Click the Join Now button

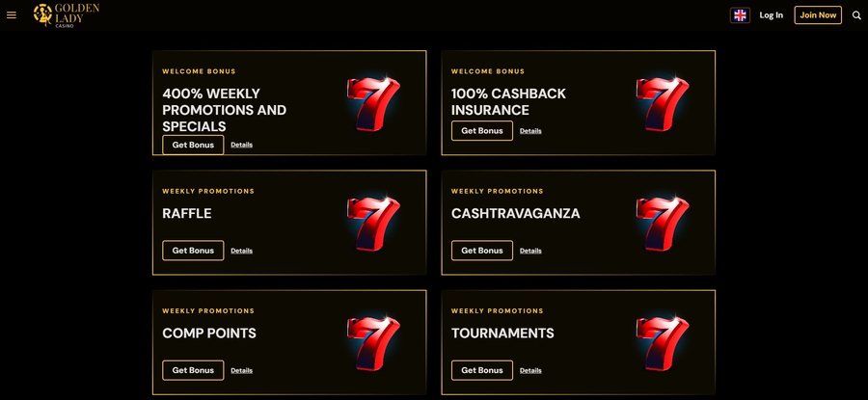coord(818,14)
